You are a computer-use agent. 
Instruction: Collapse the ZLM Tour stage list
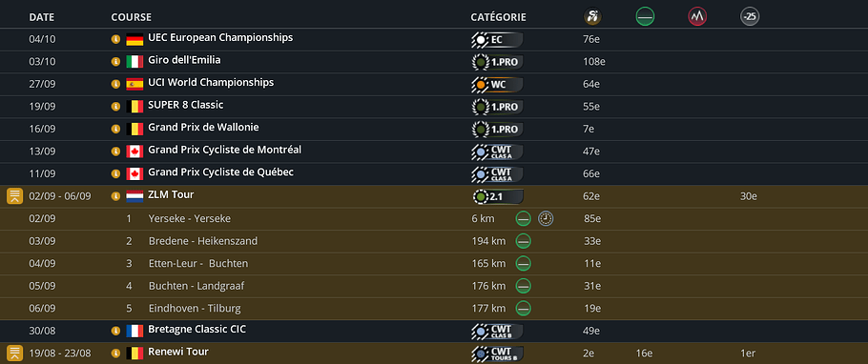[15, 196]
